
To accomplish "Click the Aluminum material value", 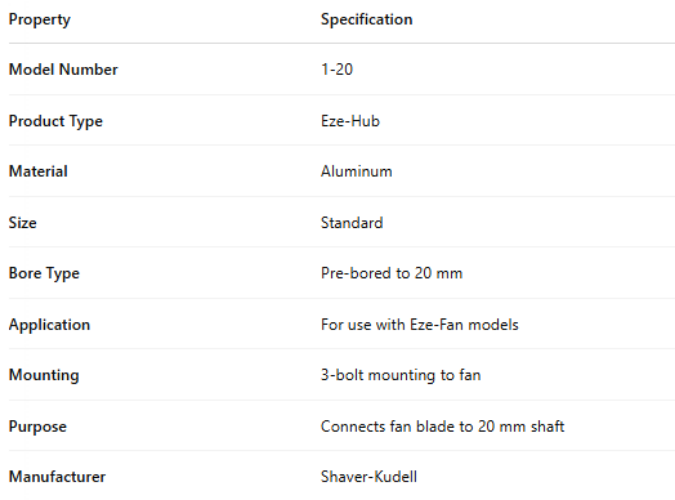I will coord(356,171).
